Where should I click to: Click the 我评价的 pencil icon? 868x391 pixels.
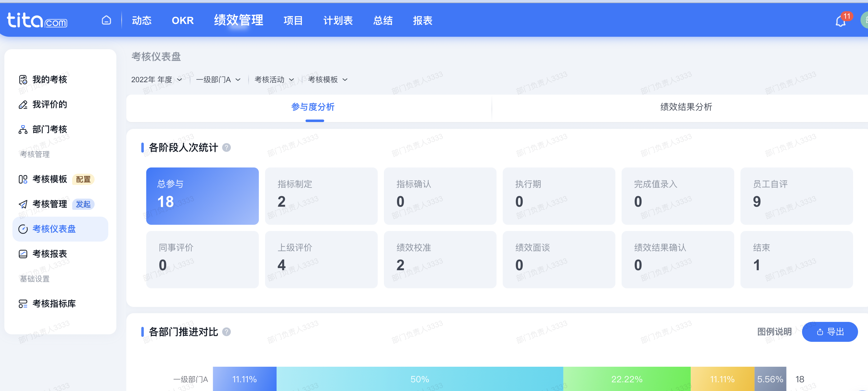click(x=23, y=105)
